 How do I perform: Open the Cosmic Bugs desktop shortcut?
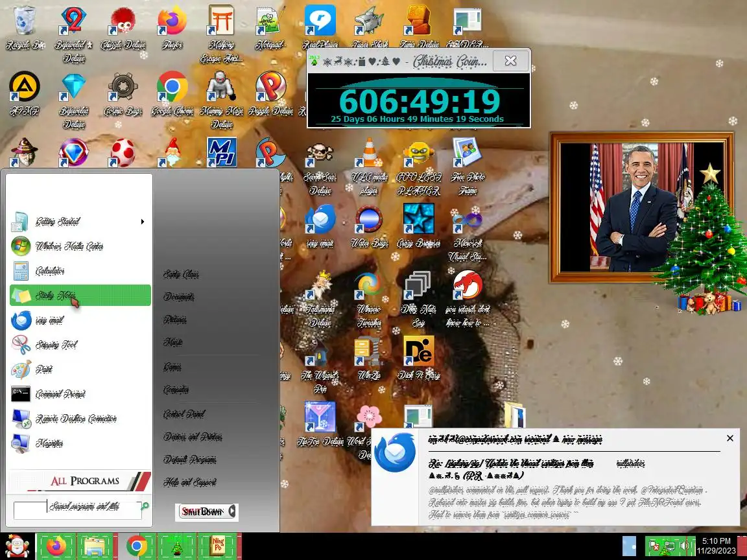click(123, 93)
